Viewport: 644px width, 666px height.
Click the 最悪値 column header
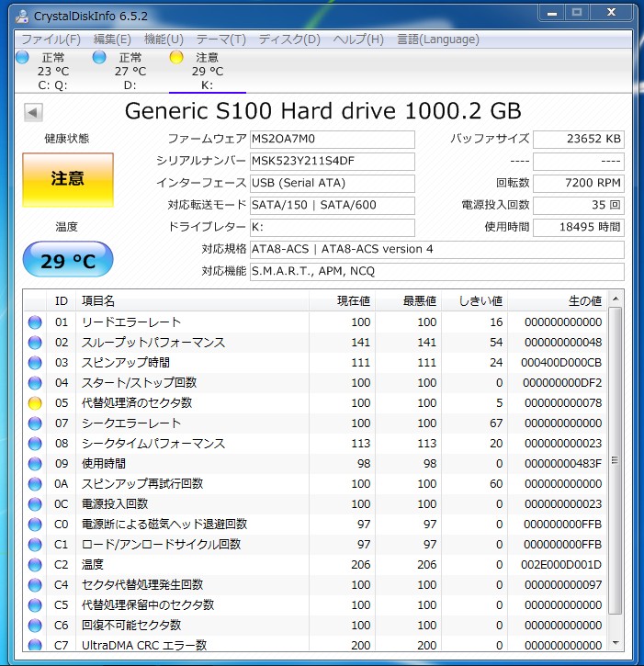coord(409,301)
